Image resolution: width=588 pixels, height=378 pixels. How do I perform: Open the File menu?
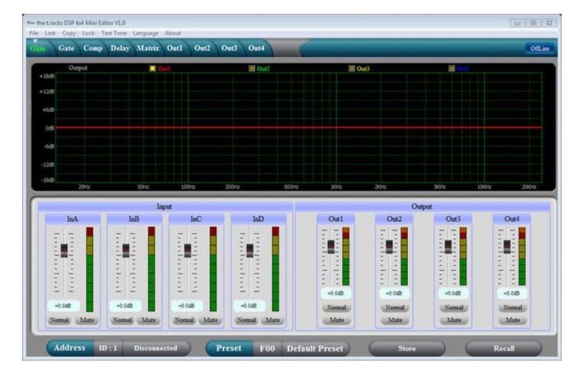click(x=34, y=33)
